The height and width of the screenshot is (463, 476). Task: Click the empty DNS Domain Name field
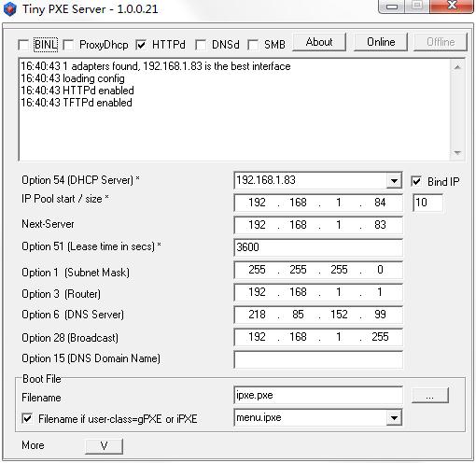point(318,359)
